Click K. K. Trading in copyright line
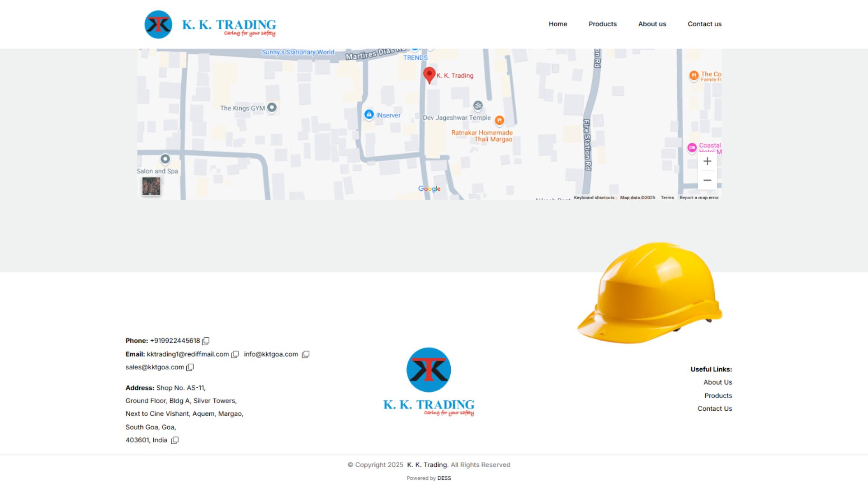Screen dimensions: 868x488 pos(427,465)
